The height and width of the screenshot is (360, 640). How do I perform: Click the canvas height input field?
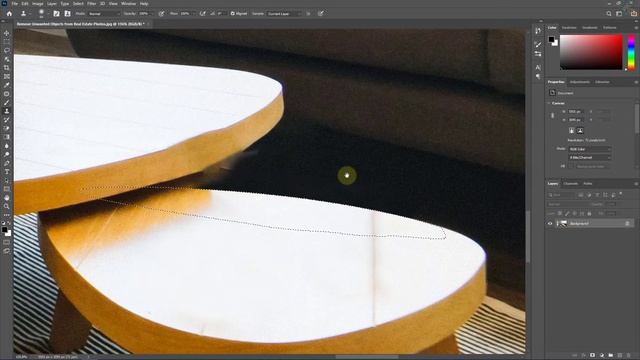576,120
